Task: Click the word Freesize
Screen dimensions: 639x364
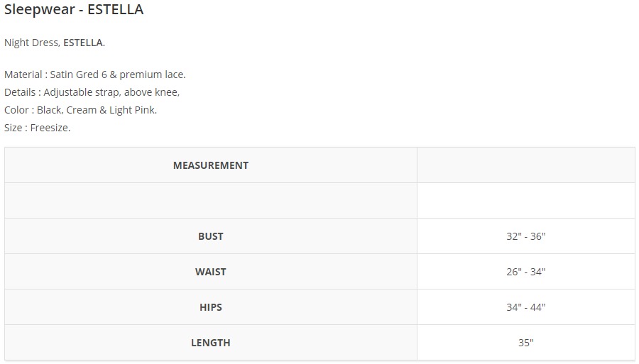Action: pos(50,128)
